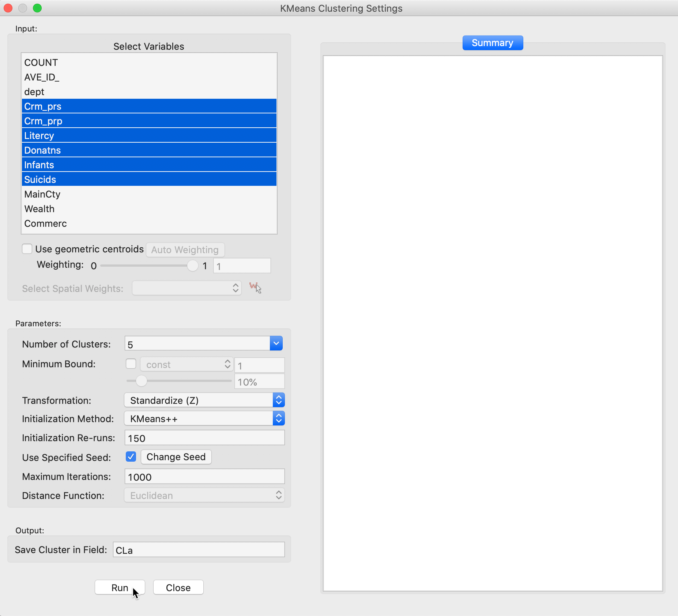This screenshot has width=678, height=616.
Task: Click the red close window button
Action: [x=8, y=8]
